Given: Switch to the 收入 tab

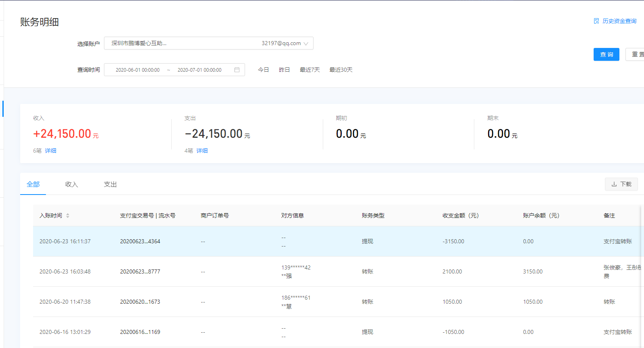Looking at the screenshot, I should [71, 184].
